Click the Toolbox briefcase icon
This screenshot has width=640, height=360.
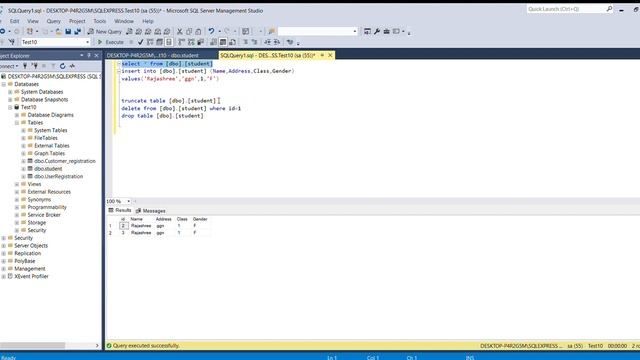[386, 31]
